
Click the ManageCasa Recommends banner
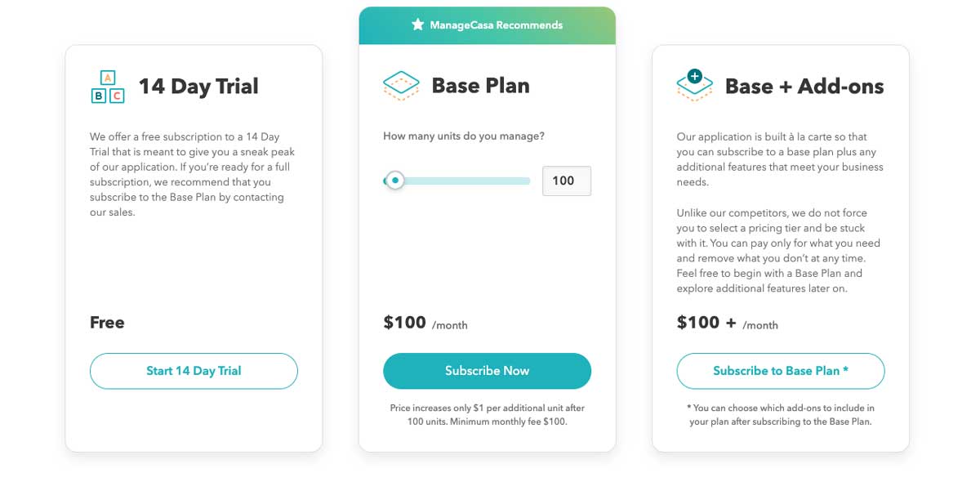(487, 25)
